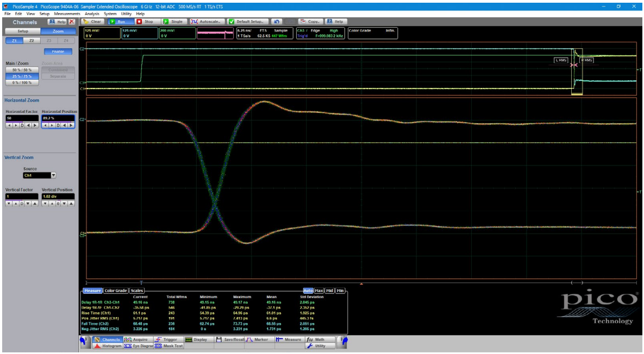Open the Analysis menu
The height and width of the screenshot is (354, 644).
pos(92,13)
